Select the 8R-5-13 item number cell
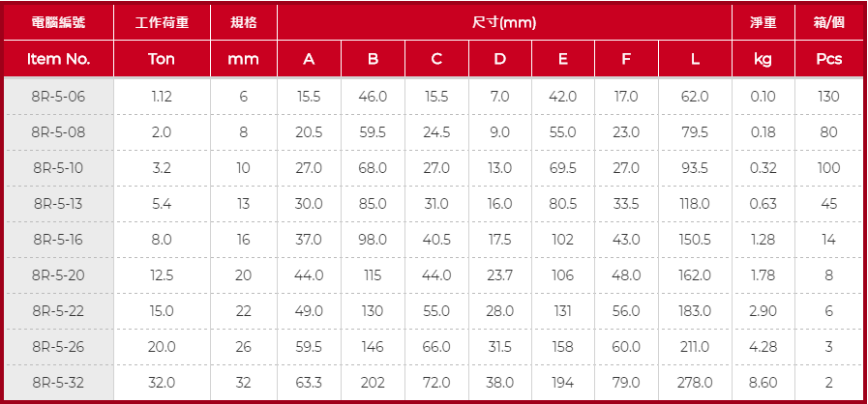 (x=59, y=204)
